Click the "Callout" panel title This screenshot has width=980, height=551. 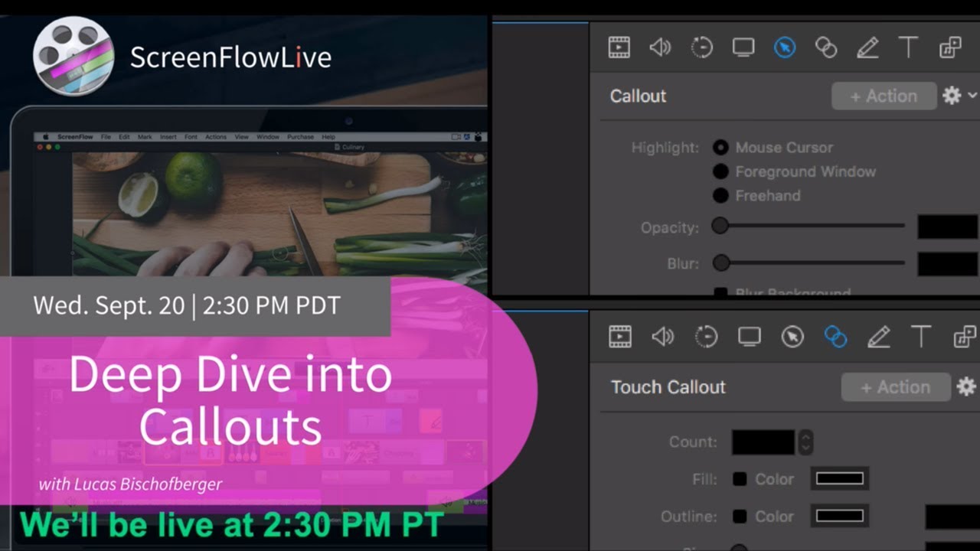tap(638, 96)
